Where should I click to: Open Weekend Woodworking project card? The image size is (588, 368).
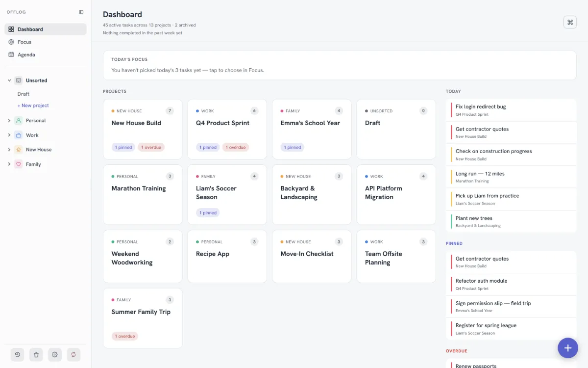pos(143,257)
